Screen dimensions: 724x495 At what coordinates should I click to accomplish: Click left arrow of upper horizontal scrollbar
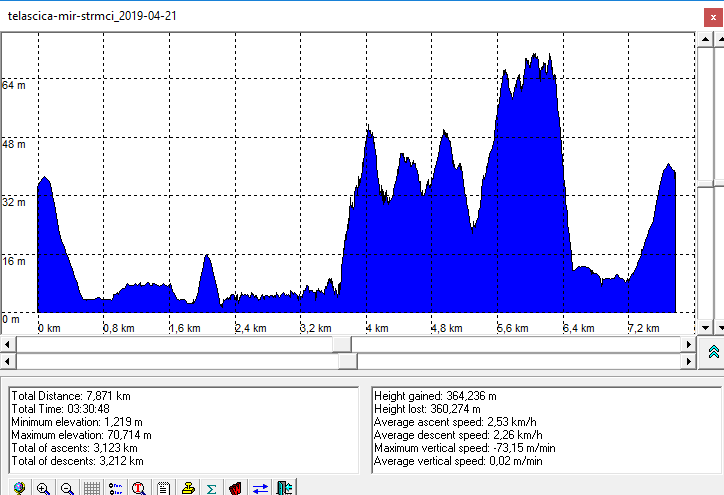pos(8,343)
